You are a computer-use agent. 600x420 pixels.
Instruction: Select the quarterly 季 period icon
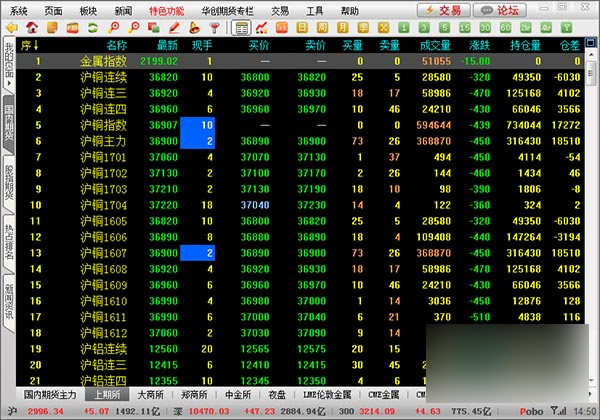point(363,28)
